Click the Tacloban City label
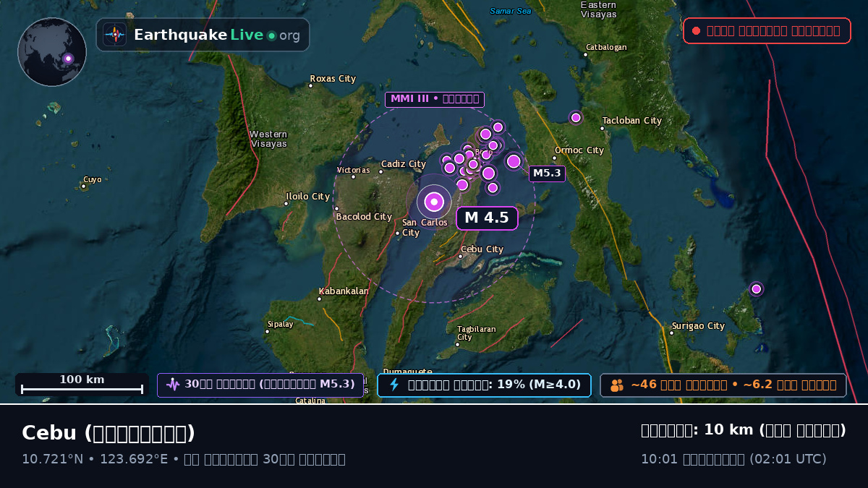 [632, 121]
